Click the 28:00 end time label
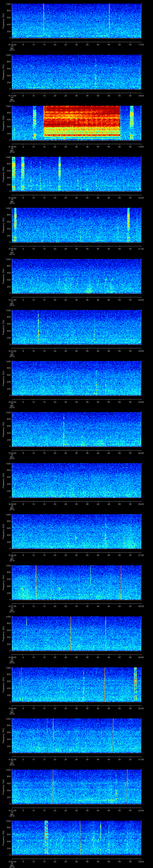Screen dimensions: 153x868 click(141, 606)
